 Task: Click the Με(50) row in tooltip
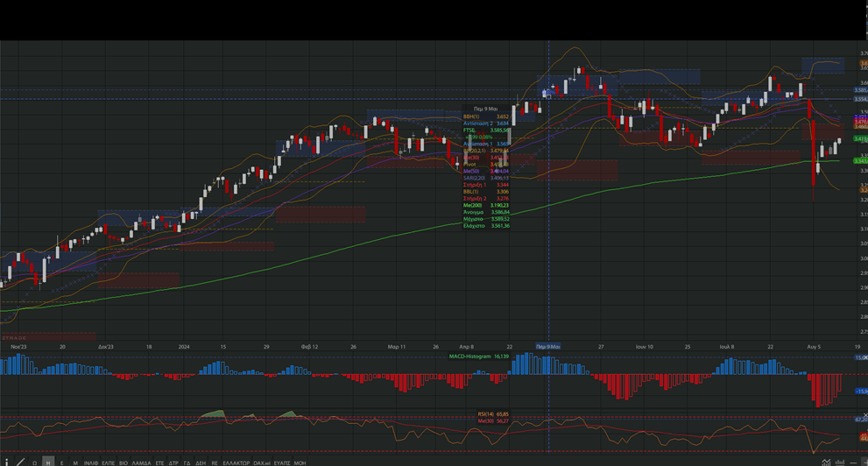coord(486,171)
